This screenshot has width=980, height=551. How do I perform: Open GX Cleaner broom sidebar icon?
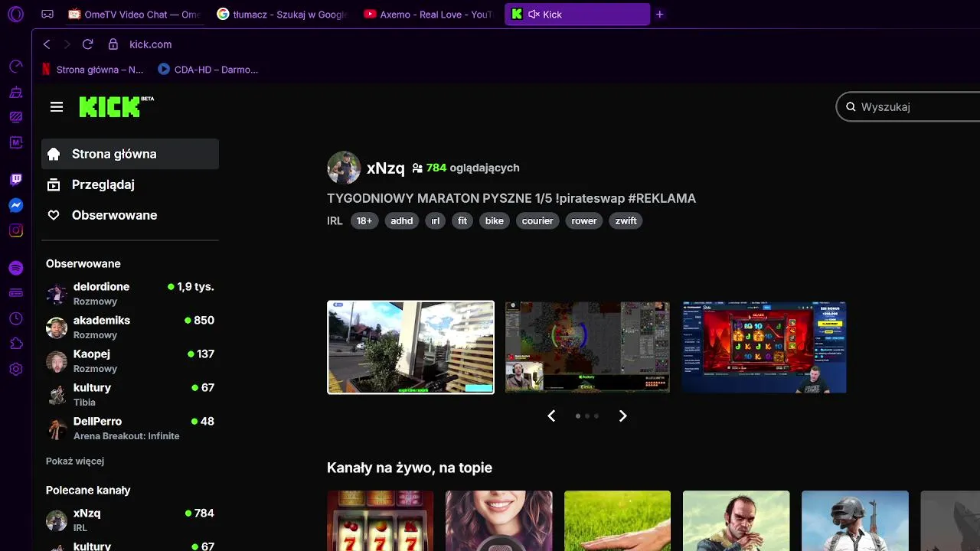pyautogui.click(x=16, y=93)
